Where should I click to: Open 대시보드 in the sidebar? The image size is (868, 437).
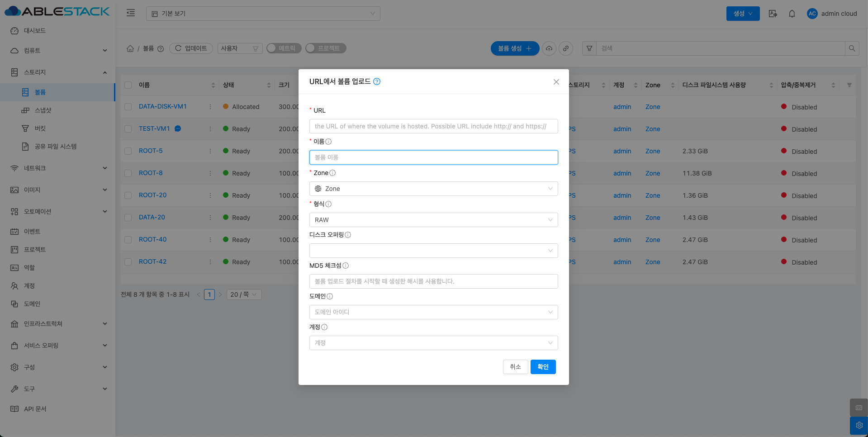[x=35, y=31]
